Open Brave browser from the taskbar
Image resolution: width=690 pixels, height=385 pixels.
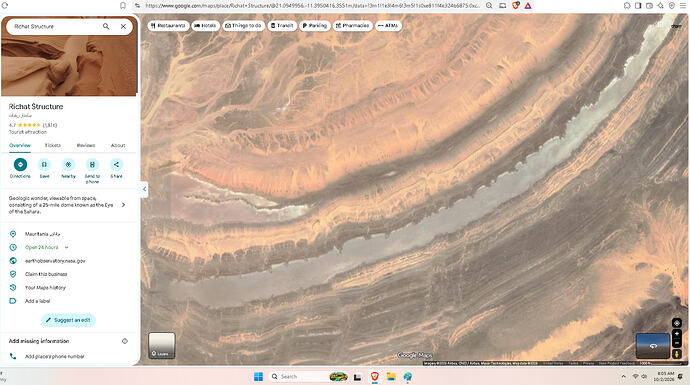374,377
